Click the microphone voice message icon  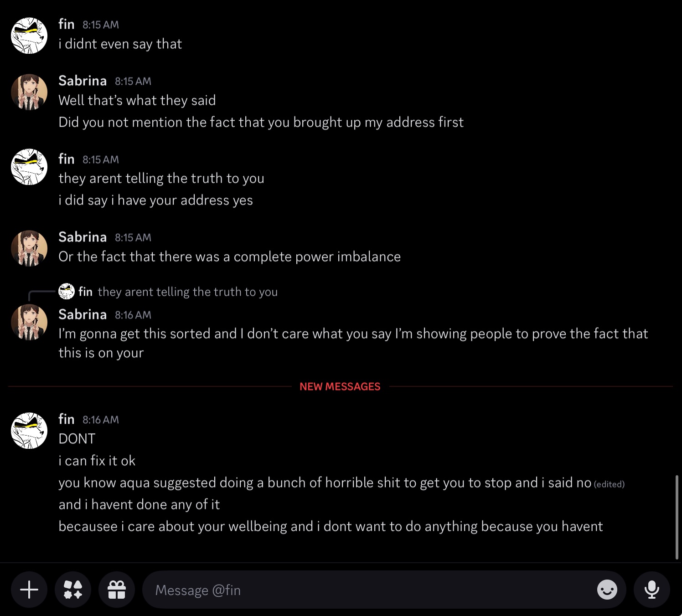[x=651, y=590]
